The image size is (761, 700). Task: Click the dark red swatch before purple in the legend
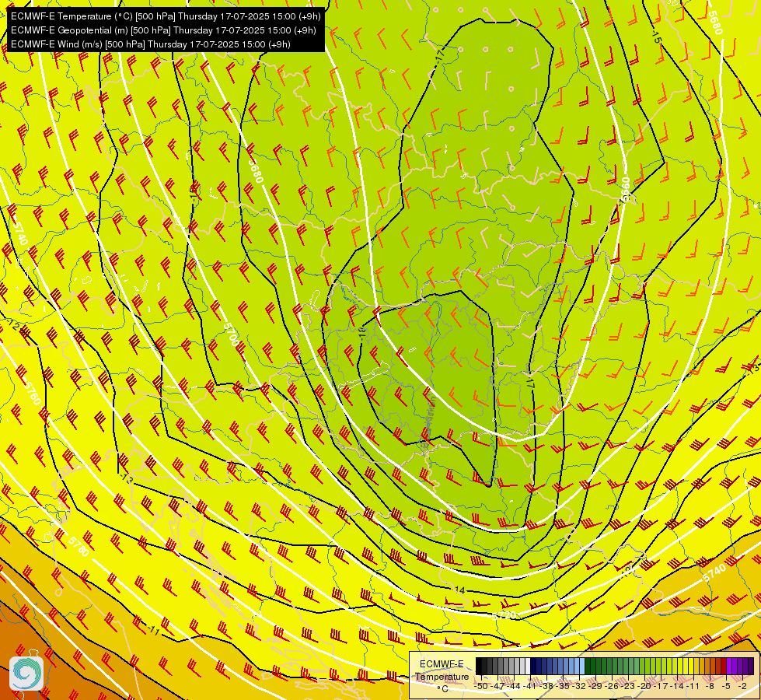[724, 666]
